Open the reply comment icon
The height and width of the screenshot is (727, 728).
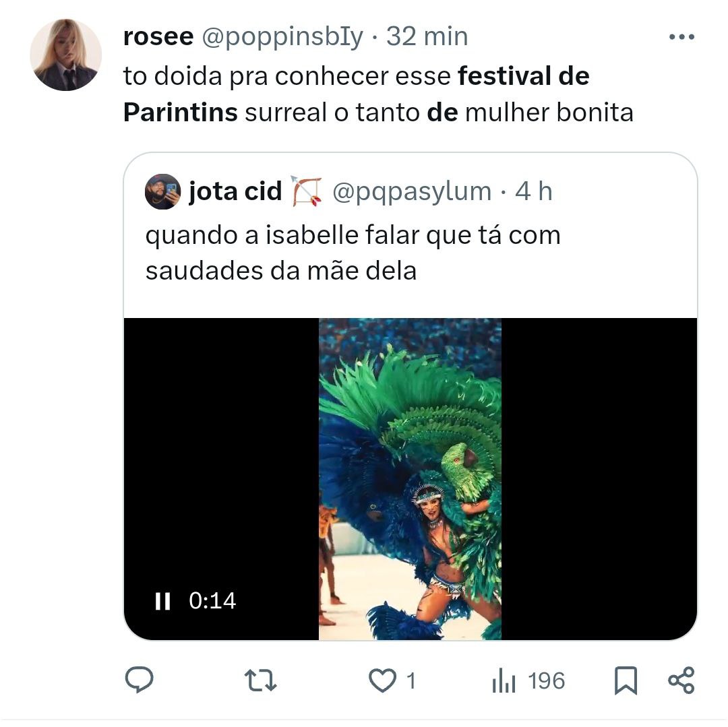(x=139, y=680)
